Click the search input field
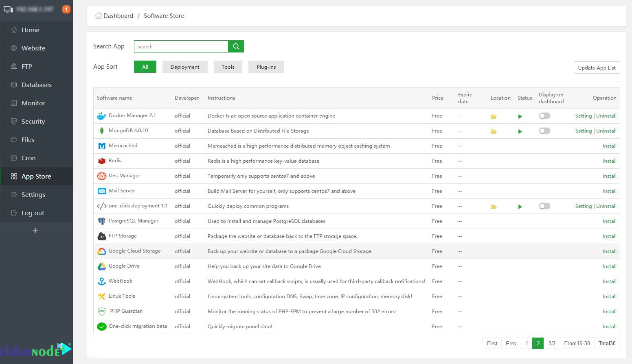 click(x=181, y=46)
